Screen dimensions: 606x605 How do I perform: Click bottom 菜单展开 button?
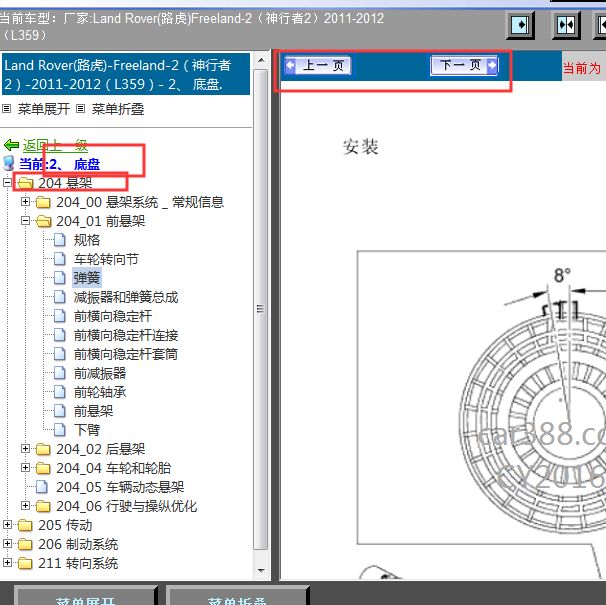click(85, 596)
